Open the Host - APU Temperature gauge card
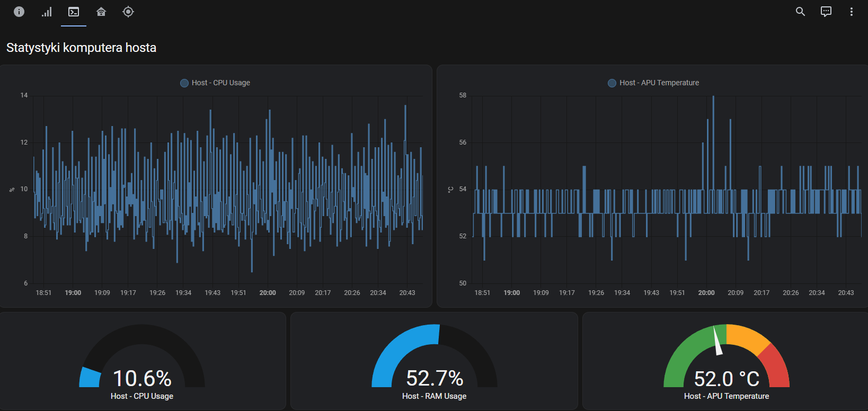 click(x=726, y=361)
